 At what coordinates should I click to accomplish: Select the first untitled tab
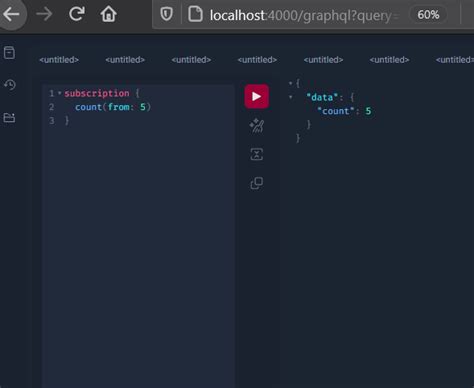click(59, 60)
